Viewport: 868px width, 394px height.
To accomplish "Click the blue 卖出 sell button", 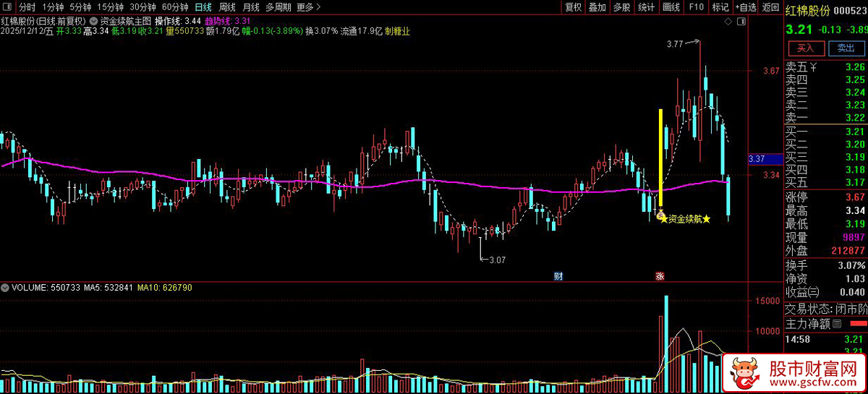I will click(x=846, y=48).
